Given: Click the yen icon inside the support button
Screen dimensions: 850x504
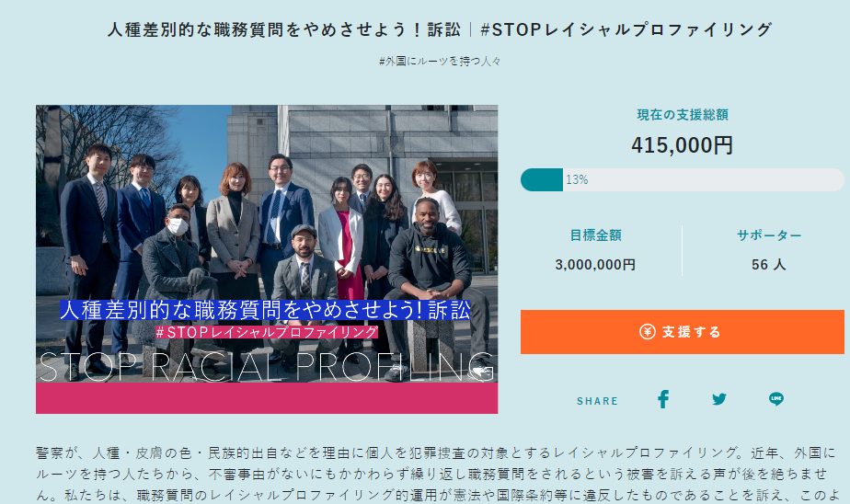Looking at the screenshot, I should tap(648, 332).
